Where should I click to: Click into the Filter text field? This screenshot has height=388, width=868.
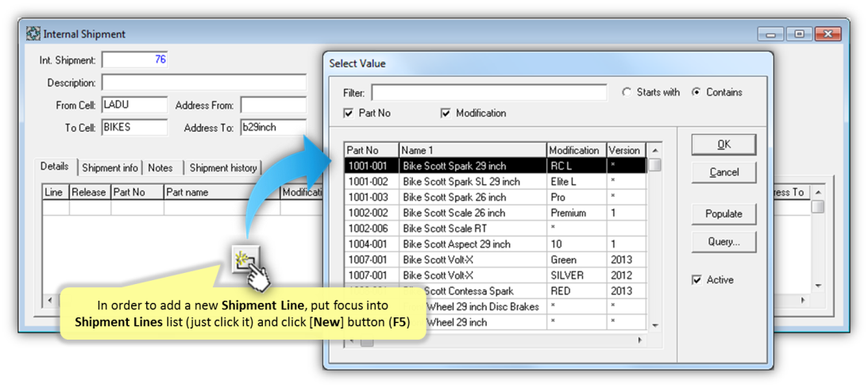tap(489, 92)
